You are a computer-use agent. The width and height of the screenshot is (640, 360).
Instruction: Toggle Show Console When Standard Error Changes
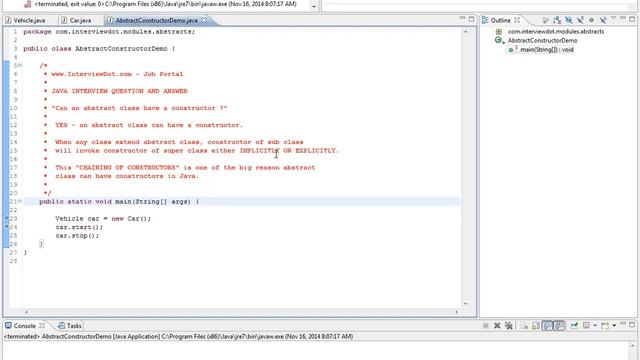pos(558,325)
